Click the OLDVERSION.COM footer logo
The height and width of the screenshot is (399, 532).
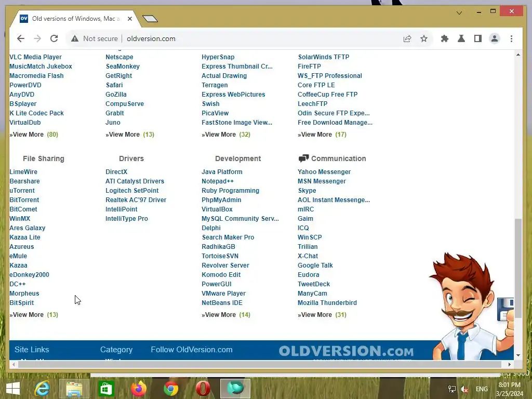[x=346, y=351]
